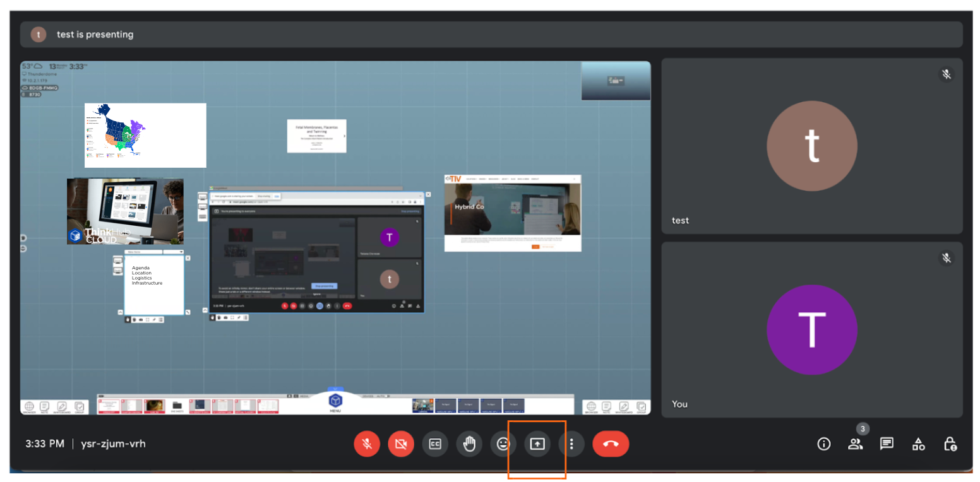The width and height of the screenshot is (980, 482).
Task: Switch to the MEDIA tray label
Action: click(304, 396)
